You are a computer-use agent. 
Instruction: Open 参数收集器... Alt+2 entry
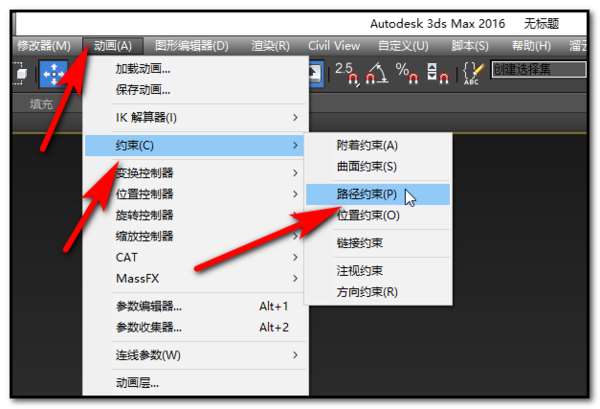pyautogui.click(x=195, y=327)
